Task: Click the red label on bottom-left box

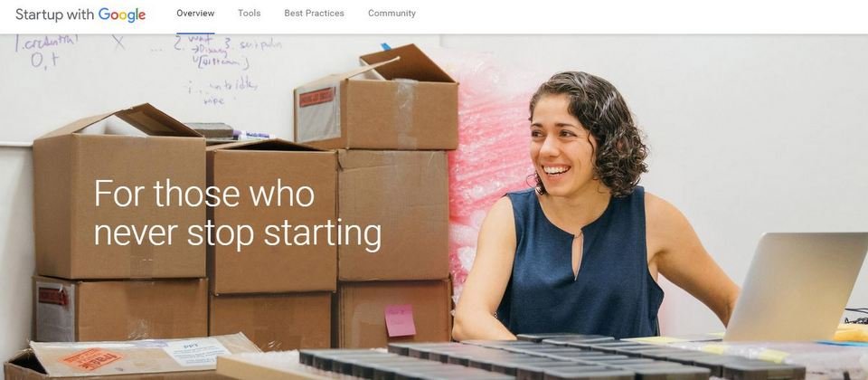Action: pos(53,297)
